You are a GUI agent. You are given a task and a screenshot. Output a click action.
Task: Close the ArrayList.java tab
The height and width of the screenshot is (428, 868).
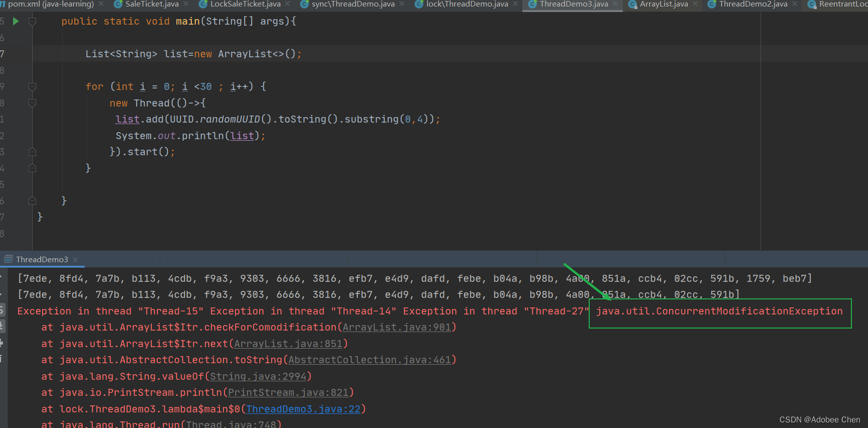click(695, 4)
